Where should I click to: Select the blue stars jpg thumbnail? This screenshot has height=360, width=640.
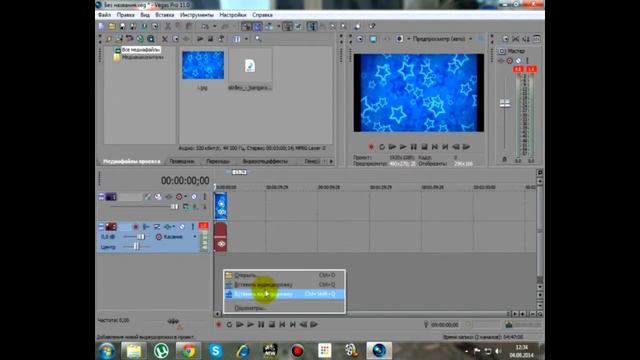click(x=203, y=65)
